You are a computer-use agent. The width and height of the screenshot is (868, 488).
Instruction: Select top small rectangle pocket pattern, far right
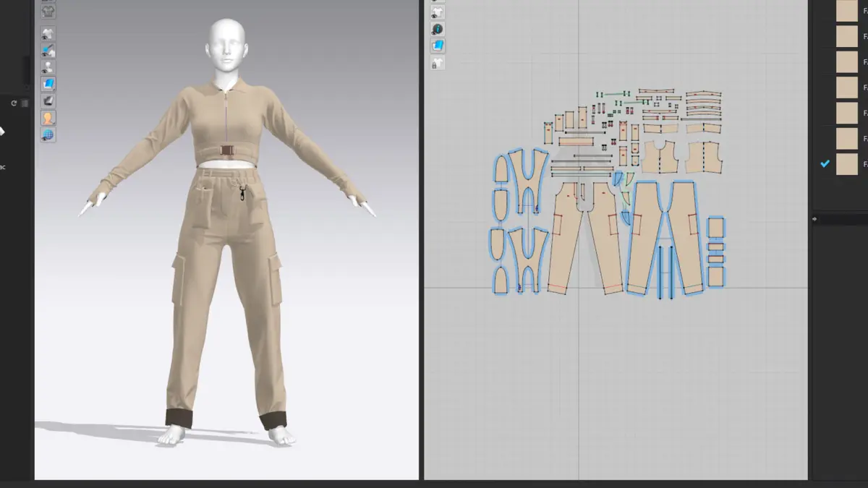click(715, 228)
